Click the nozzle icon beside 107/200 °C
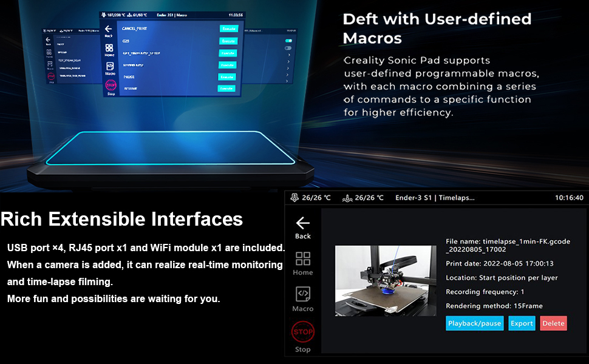 (x=104, y=15)
